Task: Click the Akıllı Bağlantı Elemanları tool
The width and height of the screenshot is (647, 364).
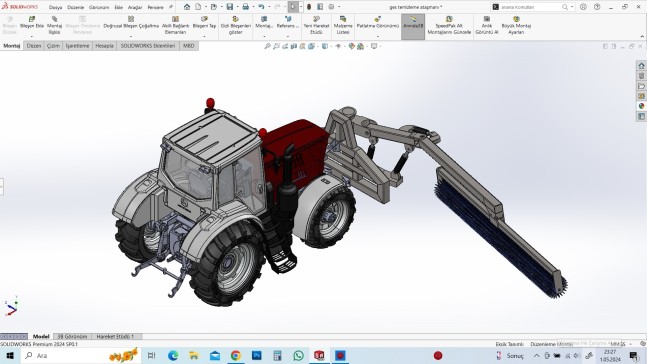Action: 175,25
